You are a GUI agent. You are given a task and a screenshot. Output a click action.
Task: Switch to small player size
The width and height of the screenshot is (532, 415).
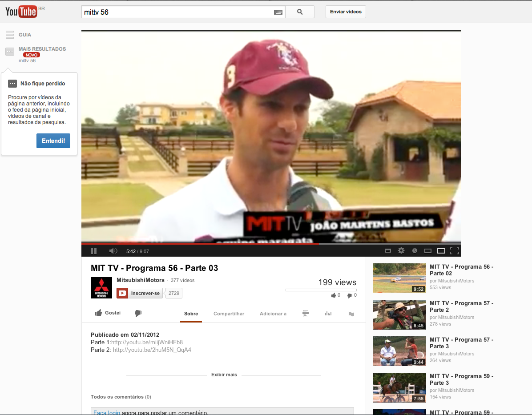click(x=428, y=251)
